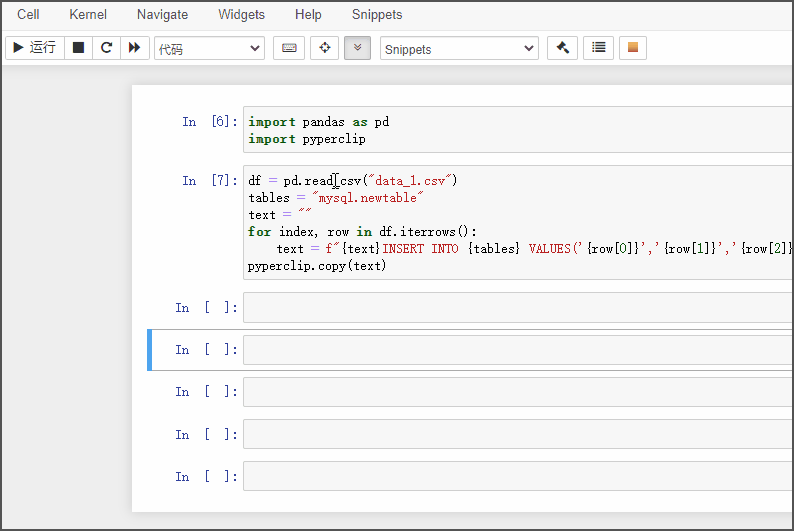The image size is (794, 531).
Task: Click the gavel code prettify icon
Action: [x=562, y=48]
